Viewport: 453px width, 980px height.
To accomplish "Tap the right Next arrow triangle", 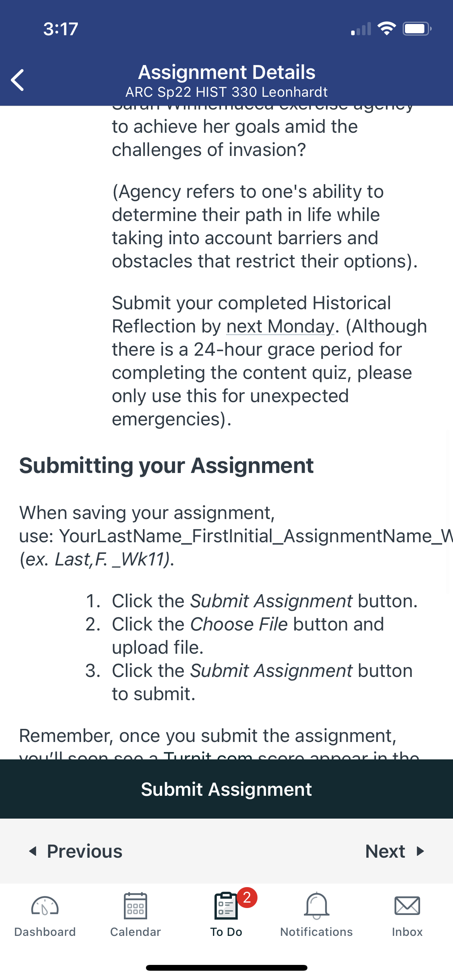I will (x=420, y=851).
